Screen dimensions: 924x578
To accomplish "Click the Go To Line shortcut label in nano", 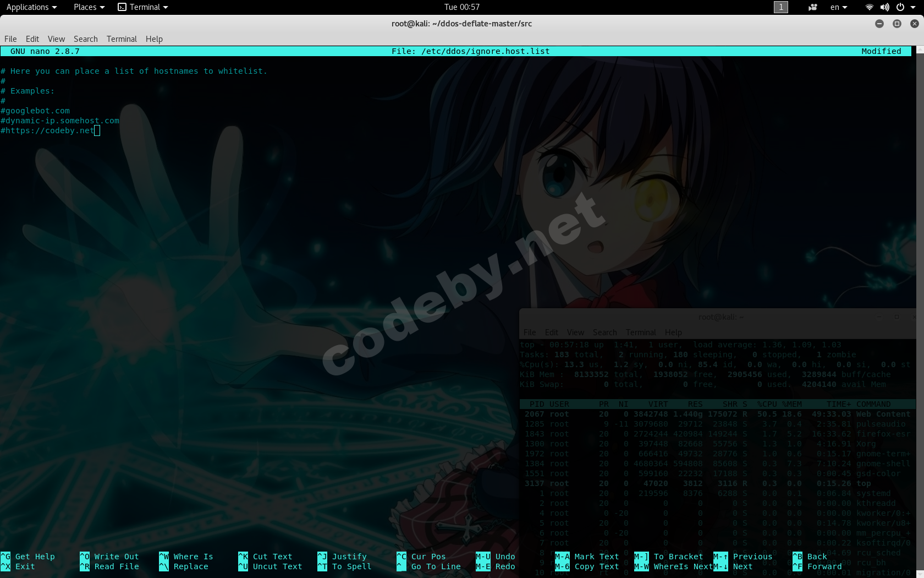I will coord(436,566).
